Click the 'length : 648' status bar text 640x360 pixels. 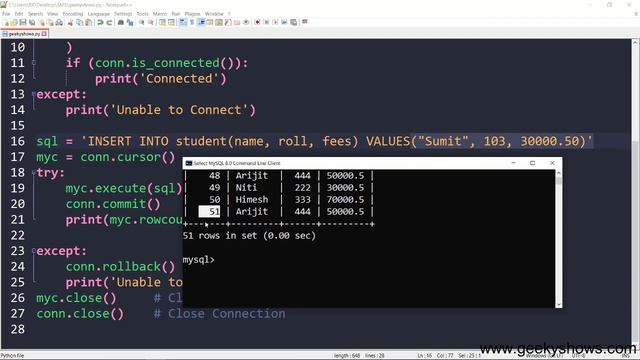347,356
